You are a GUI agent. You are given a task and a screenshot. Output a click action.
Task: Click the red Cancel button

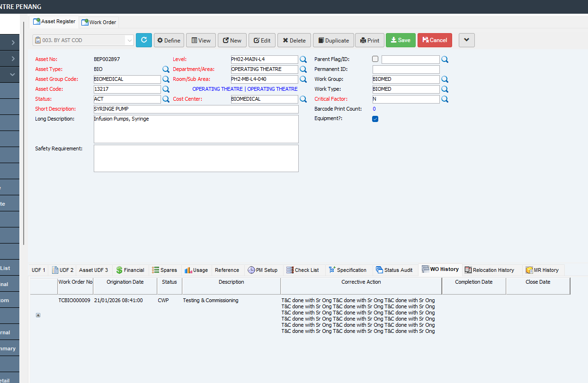coord(435,40)
